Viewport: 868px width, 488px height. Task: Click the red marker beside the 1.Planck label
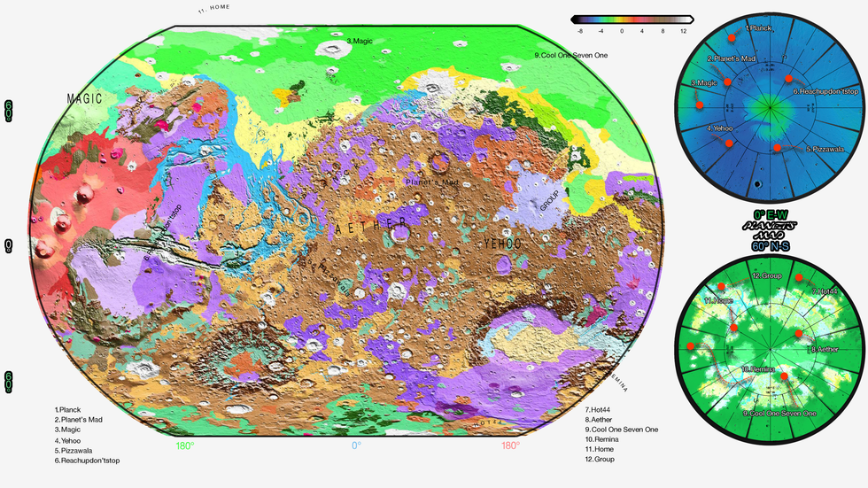click(732, 38)
